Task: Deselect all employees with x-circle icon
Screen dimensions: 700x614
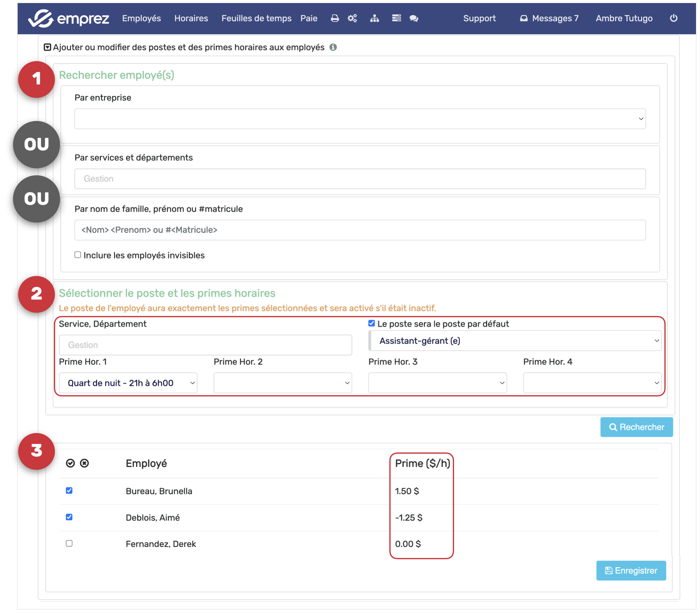Action: (84, 463)
